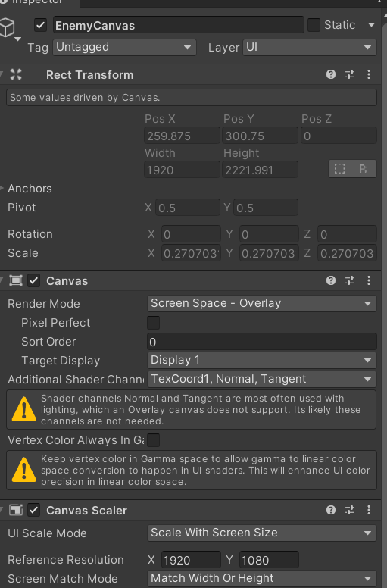Open Rect Transform more options menu
The image size is (387, 588).
[369, 74]
